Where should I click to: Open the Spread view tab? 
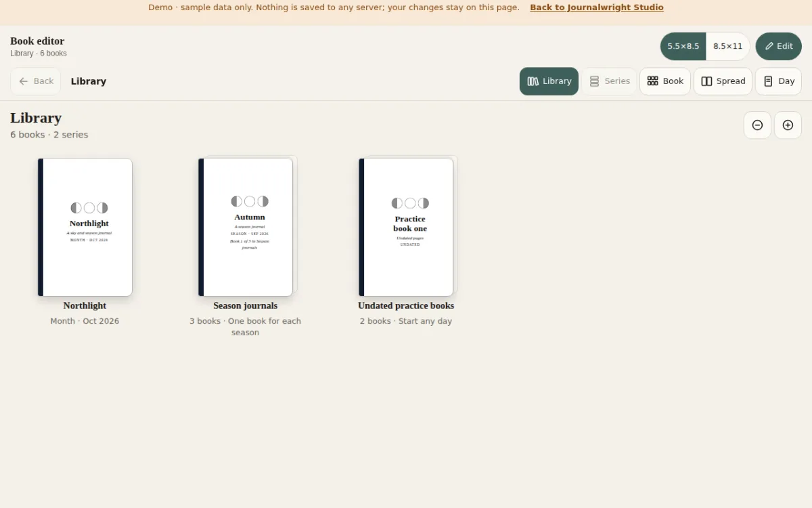723,81
